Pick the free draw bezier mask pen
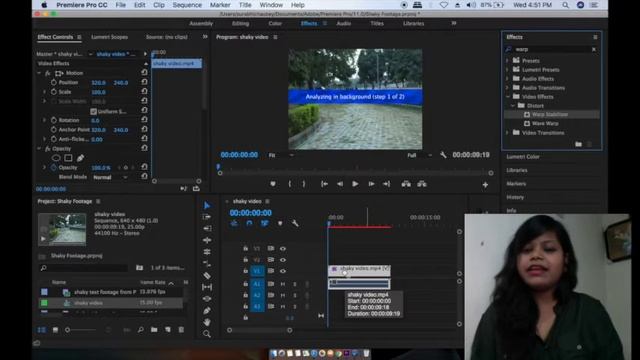The height and width of the screenshot is (360, 640). pos(80,158)
